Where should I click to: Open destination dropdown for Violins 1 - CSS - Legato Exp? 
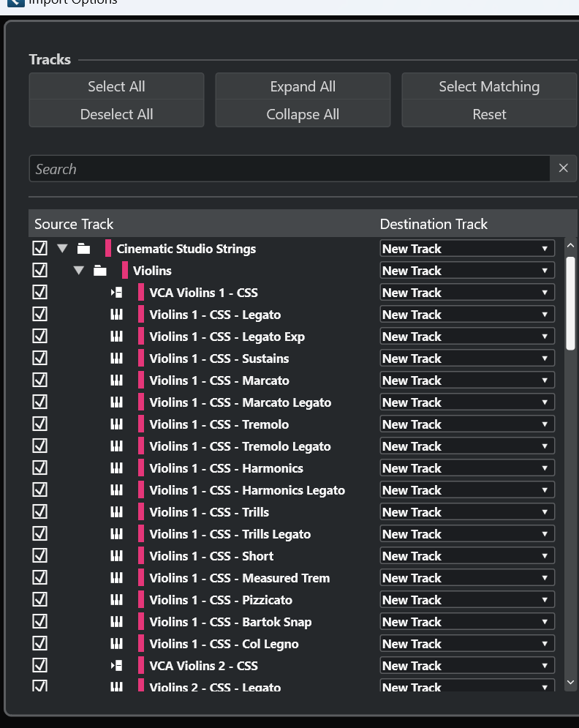(x=467, y=337)
